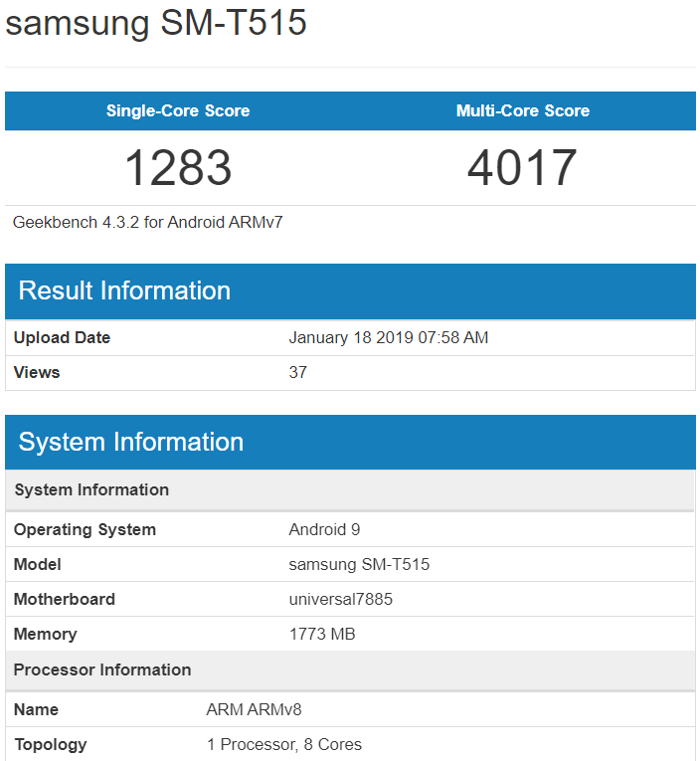Click the Model row label

click(x=38, y=564)
